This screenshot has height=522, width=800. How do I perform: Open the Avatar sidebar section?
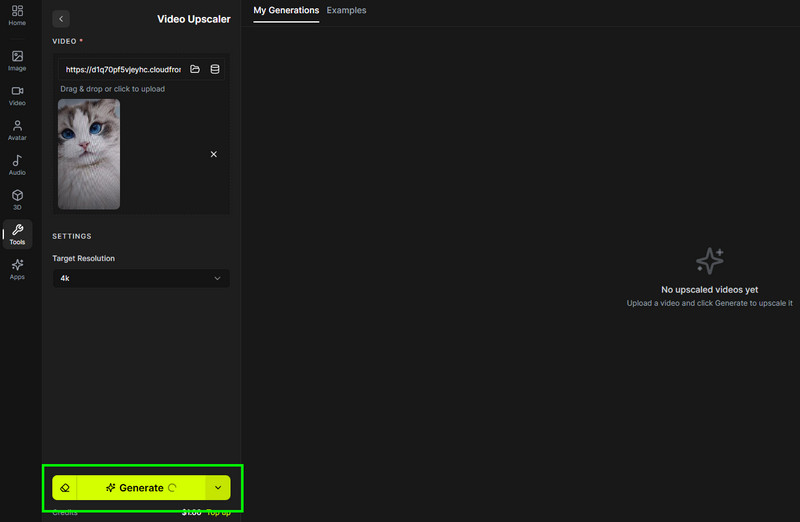point(17,130)
